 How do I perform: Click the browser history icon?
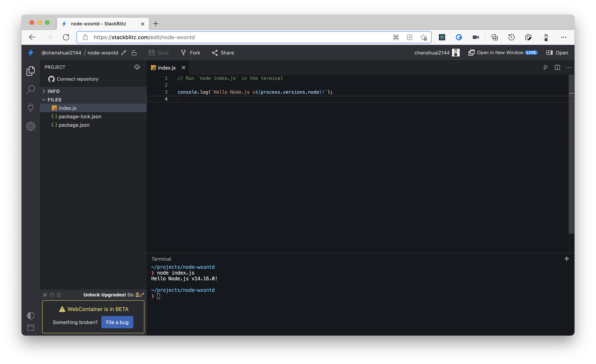coord(511,37)
